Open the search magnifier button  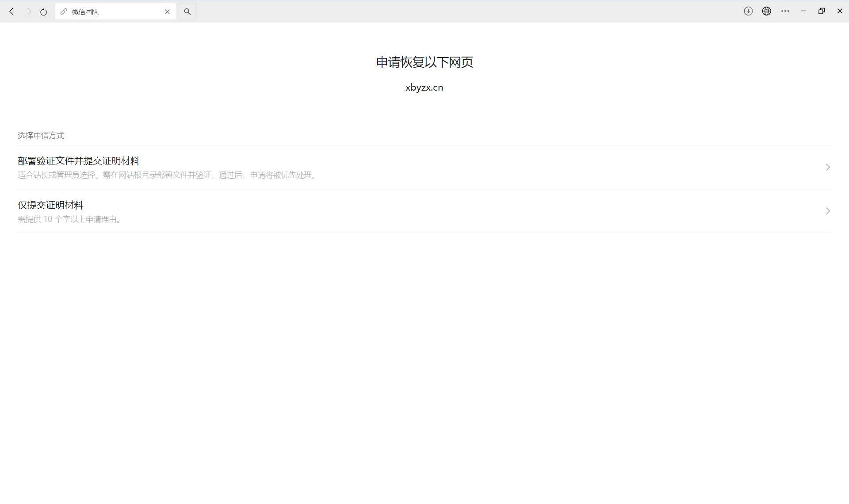187,11
